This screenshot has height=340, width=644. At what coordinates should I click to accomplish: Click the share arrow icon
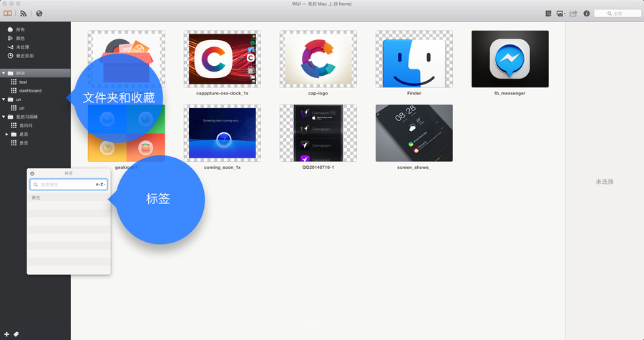(573, 13)
